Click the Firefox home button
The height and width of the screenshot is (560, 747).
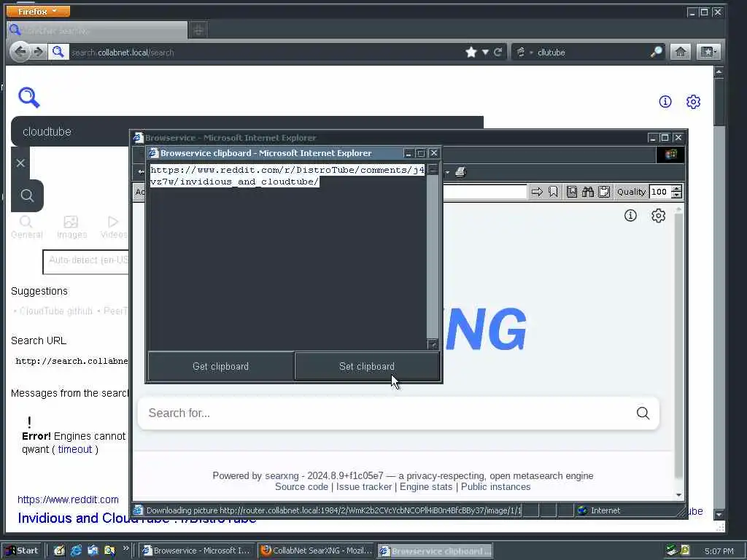point(681,52)
